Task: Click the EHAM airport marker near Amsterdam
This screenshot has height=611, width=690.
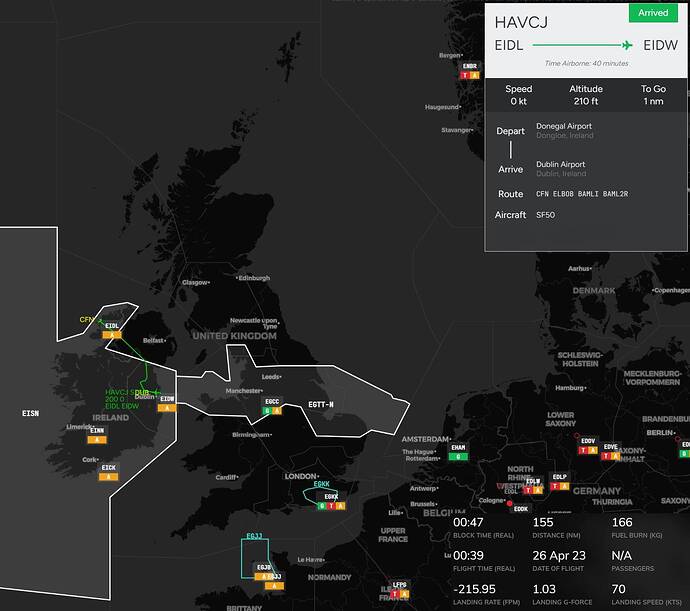Action: (x=458, y=448)
